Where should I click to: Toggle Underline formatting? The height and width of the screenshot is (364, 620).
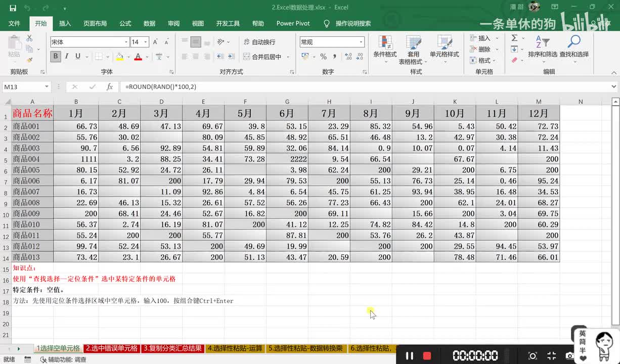78,57
